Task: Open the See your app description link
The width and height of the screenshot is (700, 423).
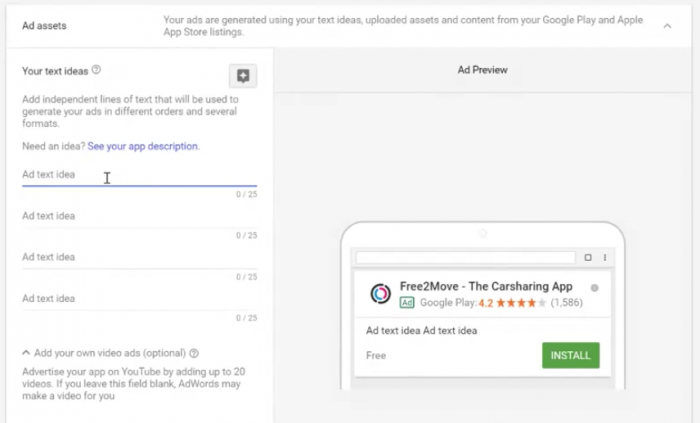Action: click(x=143, y=146)
